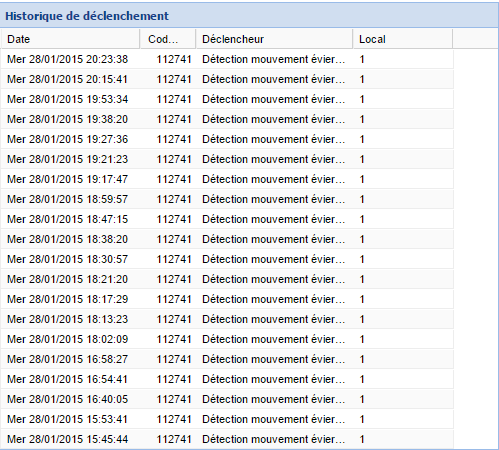Screen dimensions: 499x450
Task: Sort by the Date column header
Action: tap(70, 39)
